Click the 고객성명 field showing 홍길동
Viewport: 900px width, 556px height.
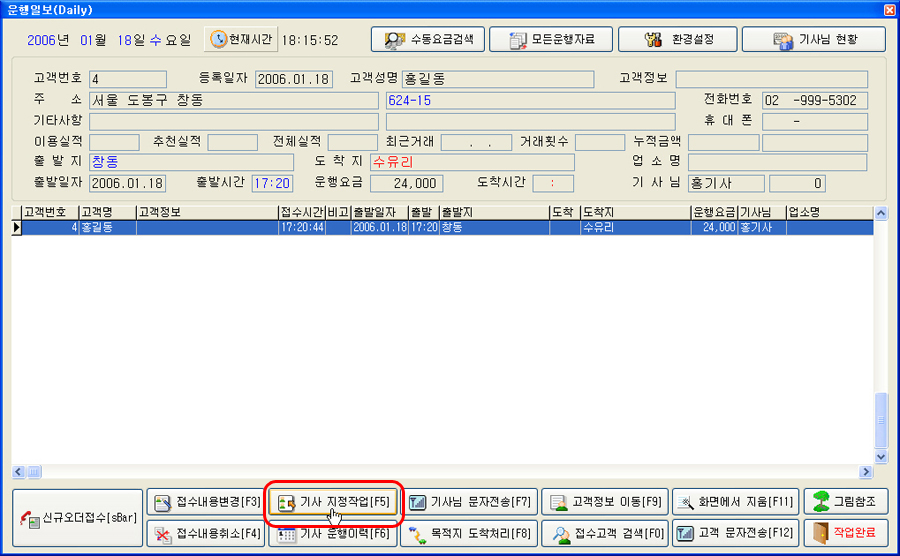point(498,79)
